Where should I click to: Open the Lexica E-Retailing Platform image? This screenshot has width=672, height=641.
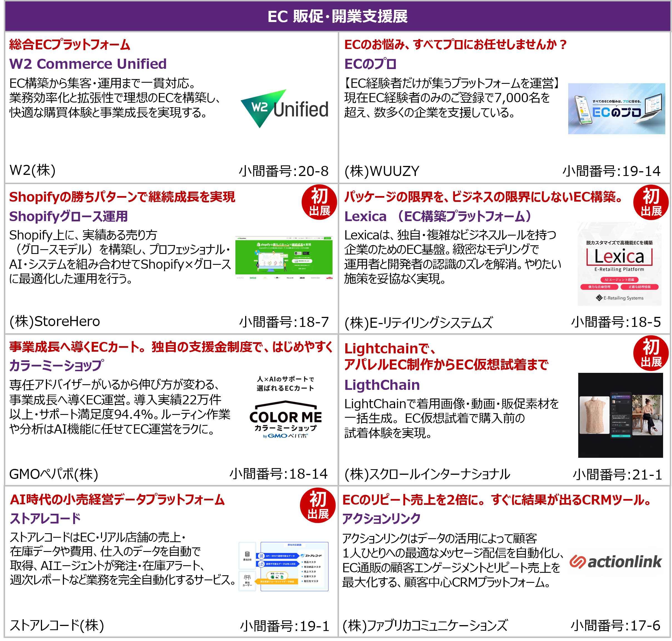[x=619, y=264]
